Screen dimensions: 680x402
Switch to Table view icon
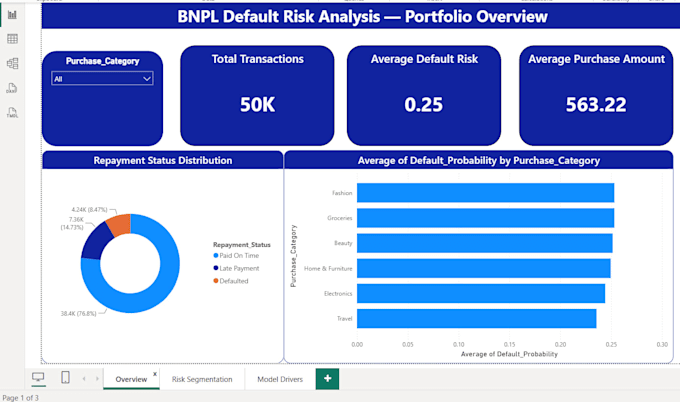coord(12,39)
